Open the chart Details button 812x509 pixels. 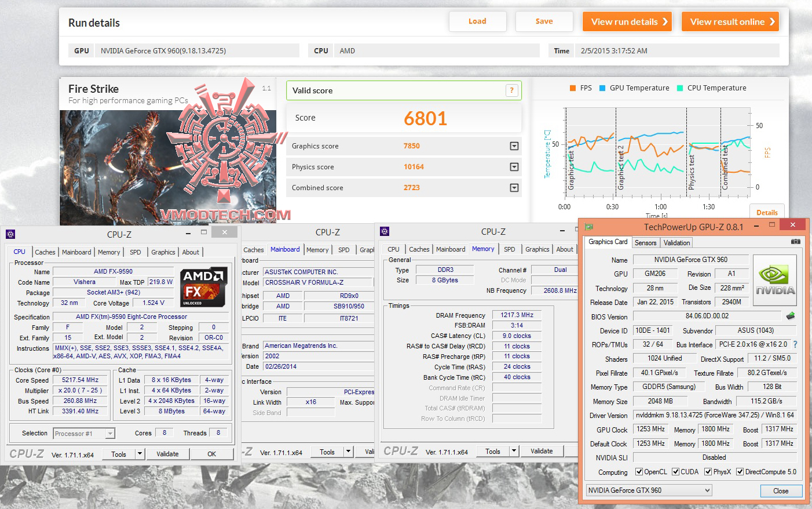coord(767,212)
